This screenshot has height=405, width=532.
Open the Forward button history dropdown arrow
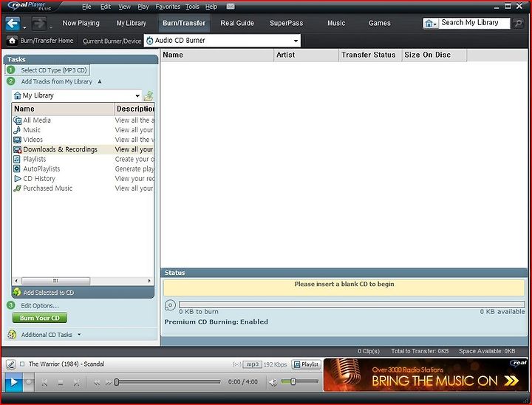(x=51, y=27)
